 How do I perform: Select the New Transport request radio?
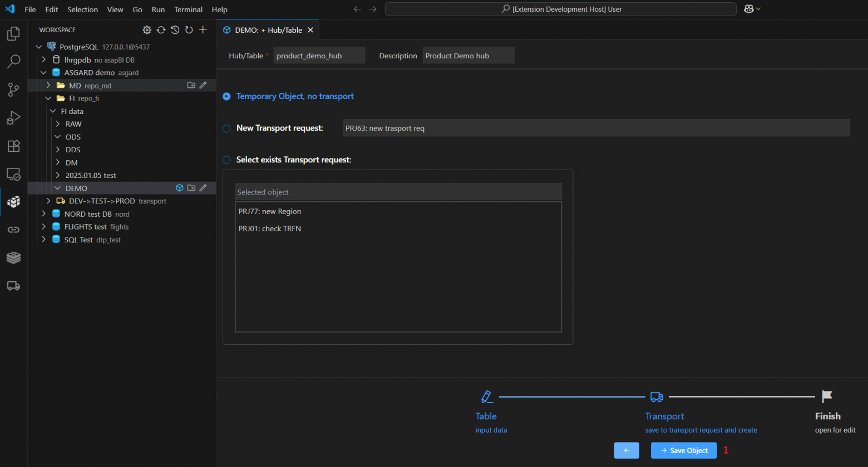[226, 128]
